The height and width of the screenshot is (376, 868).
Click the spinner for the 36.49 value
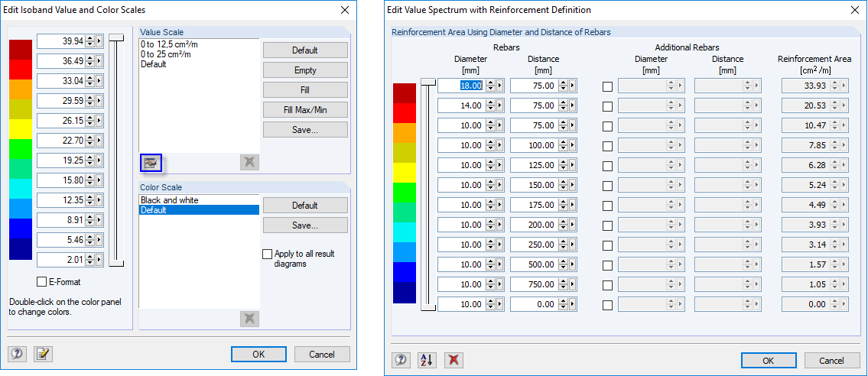(x=90, y=61)
